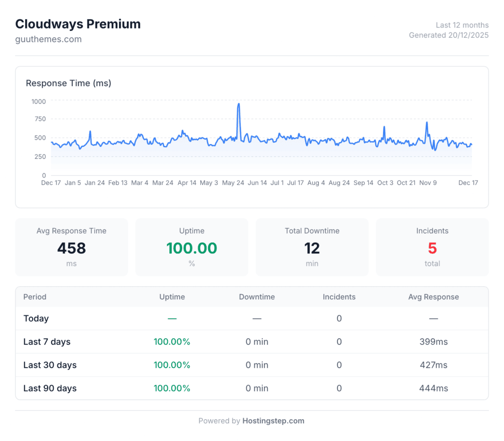Sort by the Period column header
Image resolution: width=504 pixels, height=441 pixels.
point(35,297)
